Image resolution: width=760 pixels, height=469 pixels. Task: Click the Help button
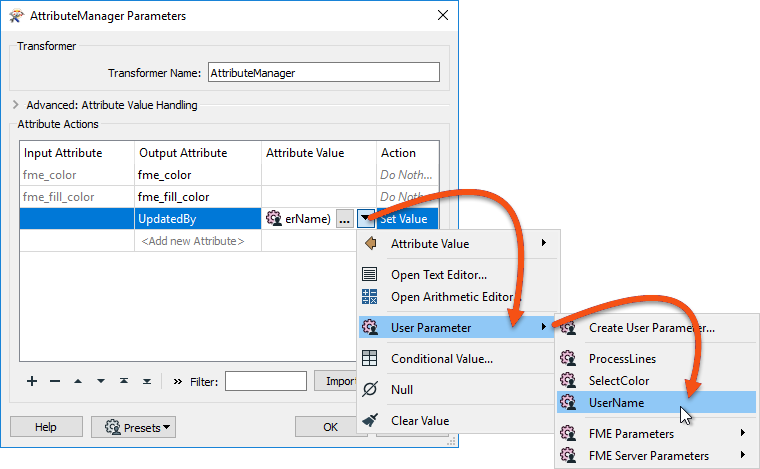tap(45, 427)
